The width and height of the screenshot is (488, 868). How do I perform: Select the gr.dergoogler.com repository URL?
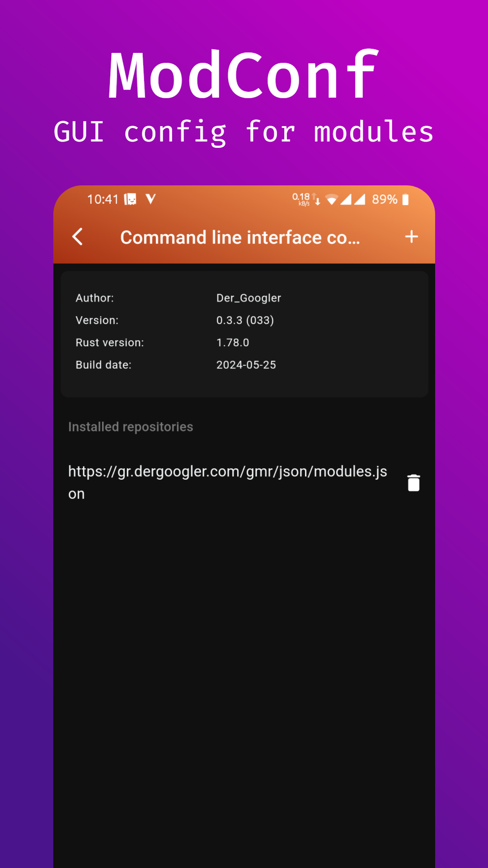click(227, 482)
